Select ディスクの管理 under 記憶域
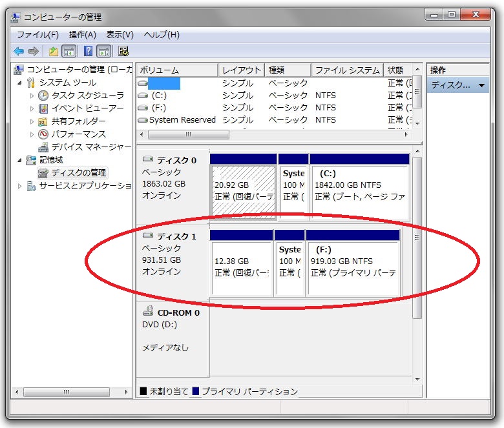The height and width of the screenshot is (428, 504). [x=78, y=172]
